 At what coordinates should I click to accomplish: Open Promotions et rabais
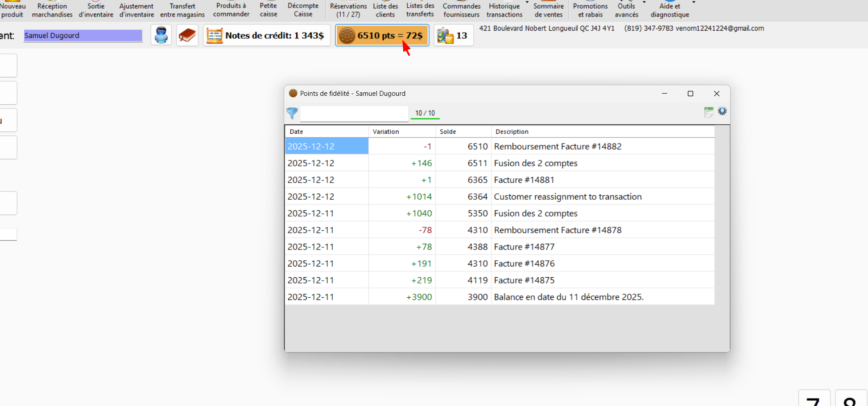tap(590, 10)
